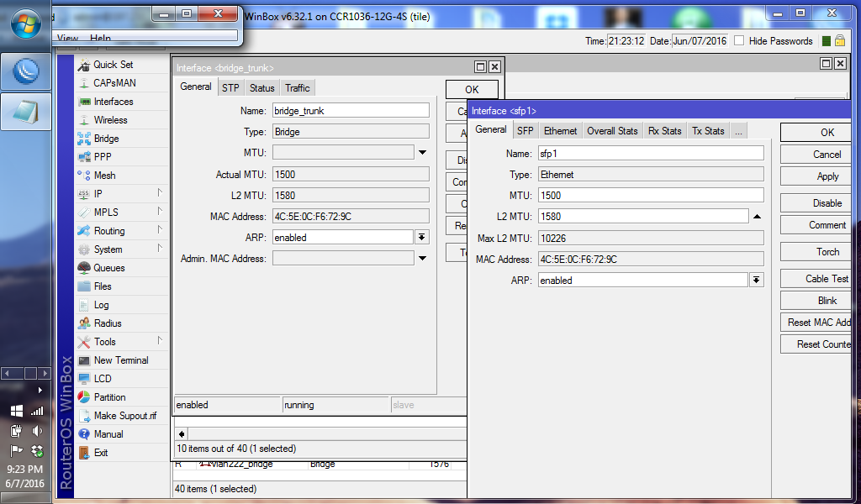Click WinBox taskbar icon
This screenshot has height=504, width=861.
(x=26, y=72)
